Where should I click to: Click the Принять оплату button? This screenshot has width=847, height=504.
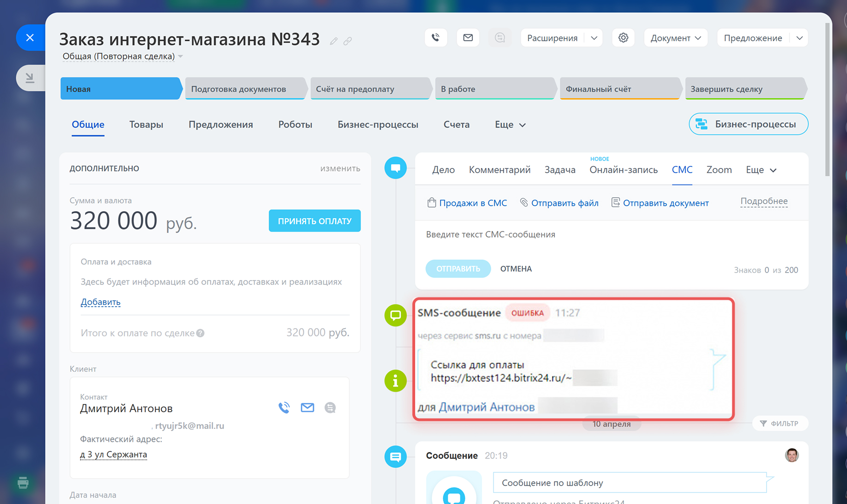315,221
